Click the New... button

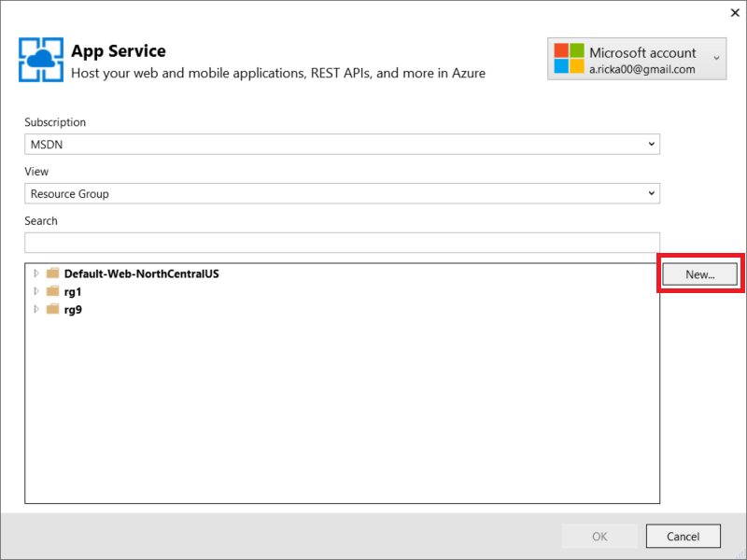point(699,274)
